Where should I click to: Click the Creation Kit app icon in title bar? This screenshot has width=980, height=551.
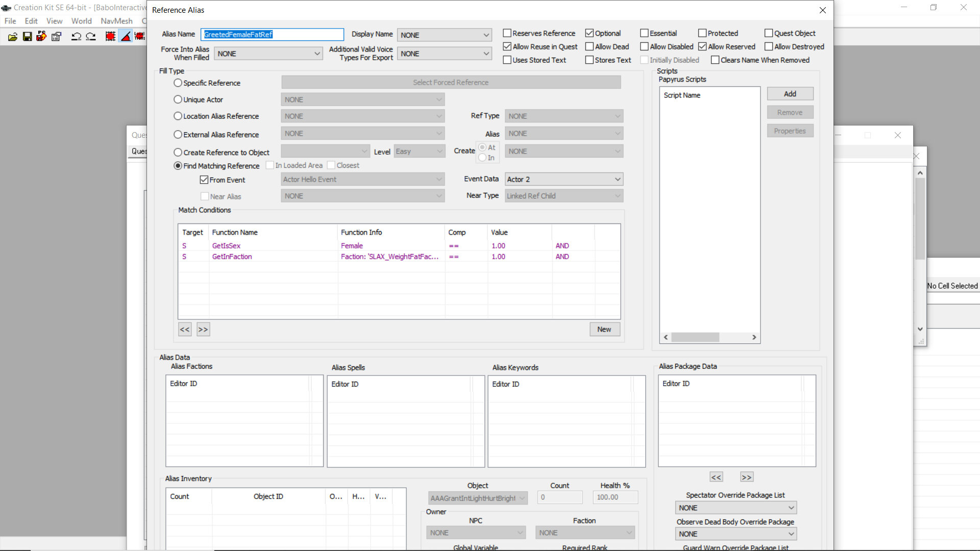click(x=6, y=8)
